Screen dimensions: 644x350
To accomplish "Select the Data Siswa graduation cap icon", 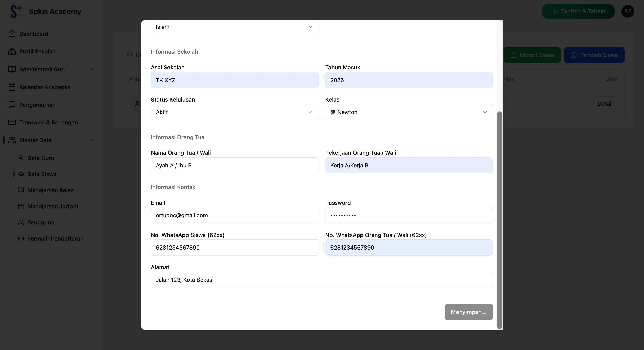I will 21,174.
